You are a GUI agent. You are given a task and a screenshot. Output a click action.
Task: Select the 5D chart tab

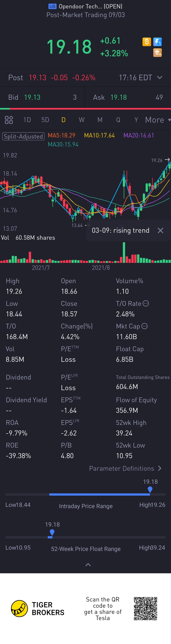coord(45,120)
